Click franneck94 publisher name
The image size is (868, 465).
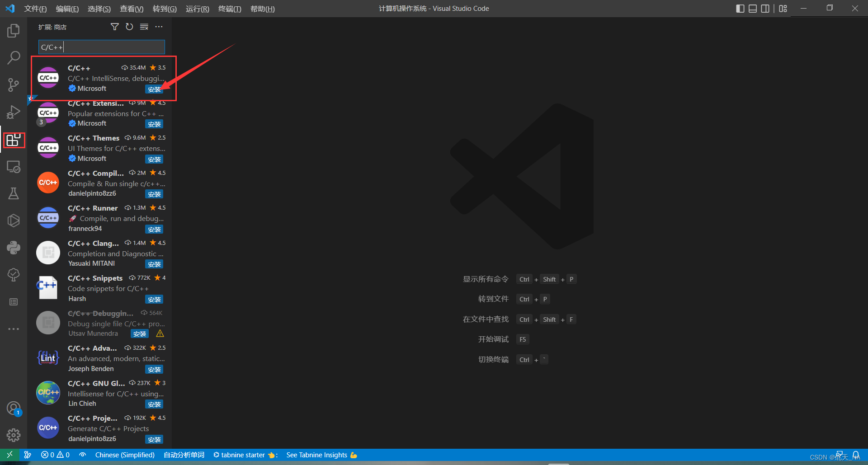pos(85,229)
